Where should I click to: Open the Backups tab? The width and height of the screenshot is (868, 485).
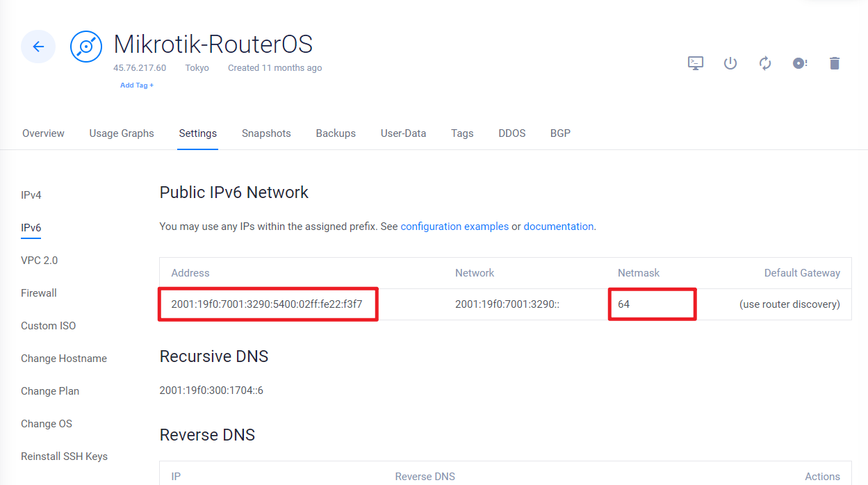point(336,133)
